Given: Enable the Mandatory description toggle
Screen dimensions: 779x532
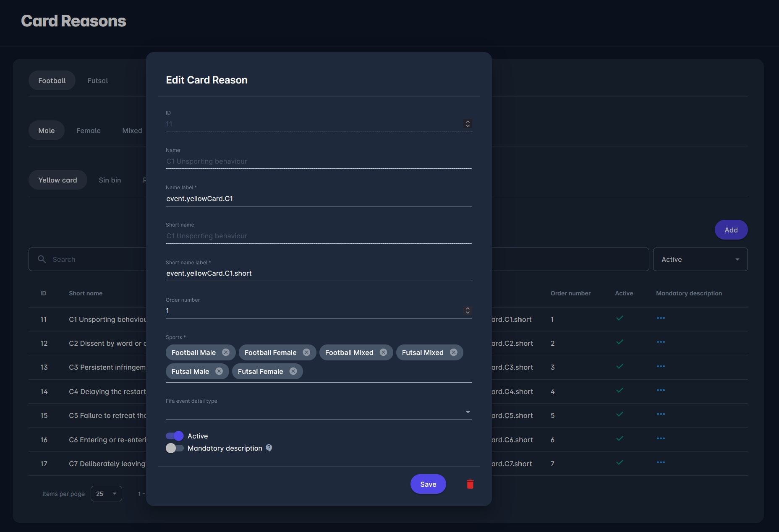Looking at the screenshot, I should point(175,448).
